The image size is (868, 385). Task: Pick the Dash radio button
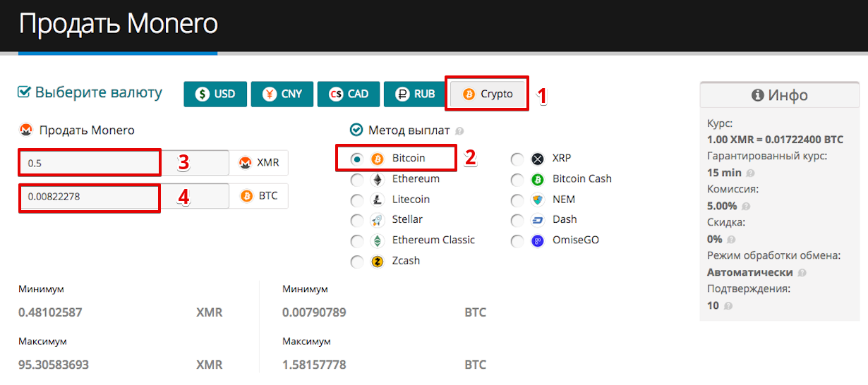click(518, 221)
